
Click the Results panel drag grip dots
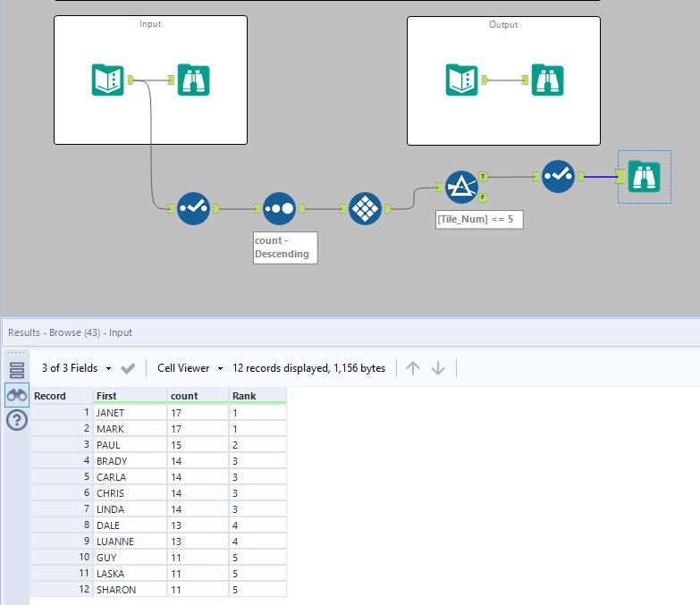[x=16, y=353]
